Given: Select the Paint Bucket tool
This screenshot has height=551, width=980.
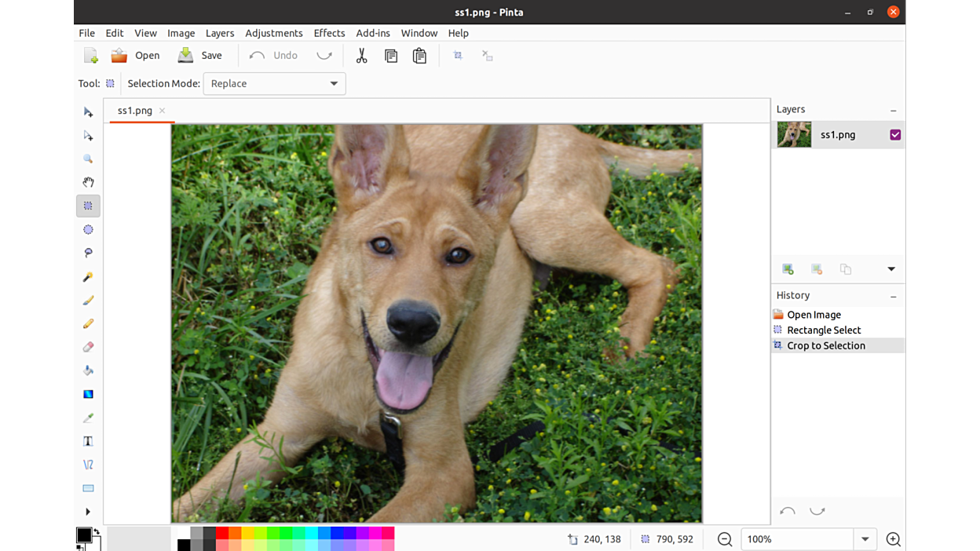Looking at the screenshot, I should (x=88, y=370).
